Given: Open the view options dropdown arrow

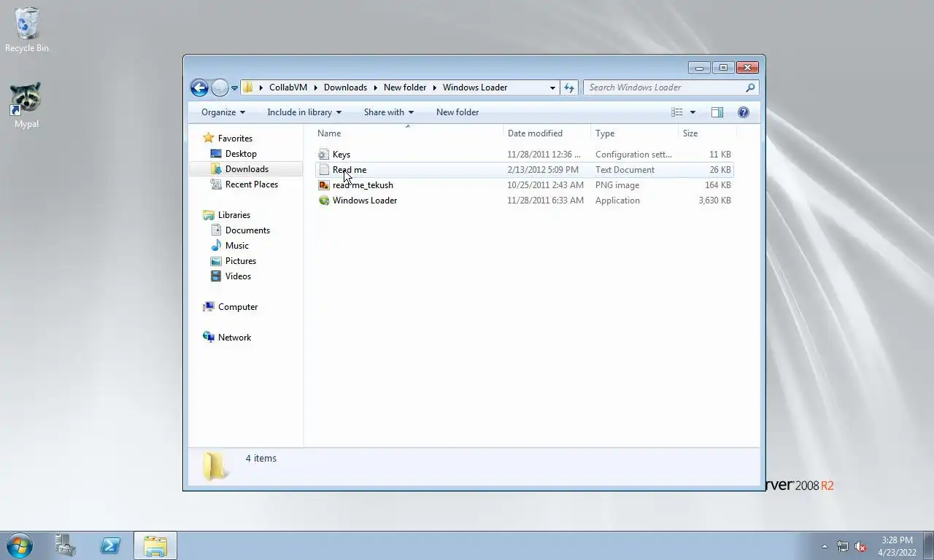Looking at the screenshot, I should click(692, 112).
